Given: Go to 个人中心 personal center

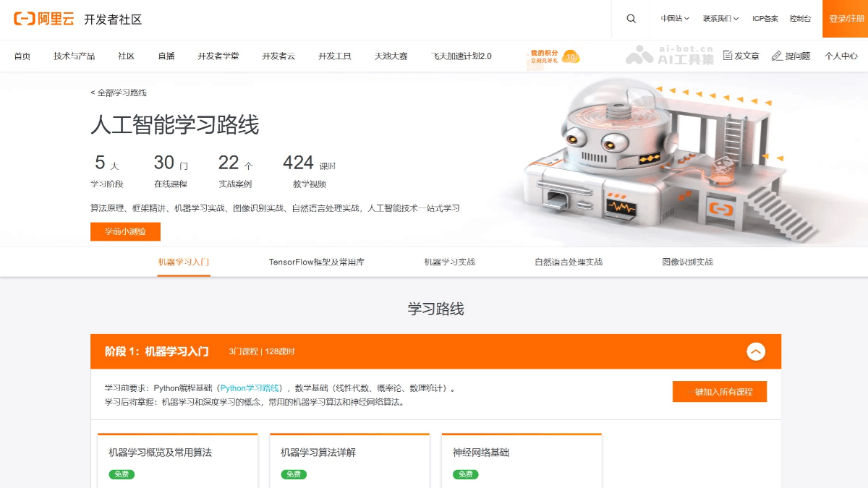Looking at the screenshot, I should [838, 55].
